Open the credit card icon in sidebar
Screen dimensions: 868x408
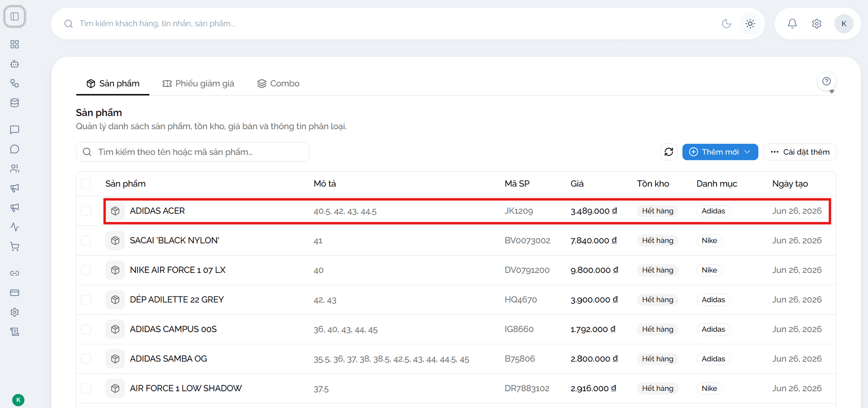tap(14, 292)
